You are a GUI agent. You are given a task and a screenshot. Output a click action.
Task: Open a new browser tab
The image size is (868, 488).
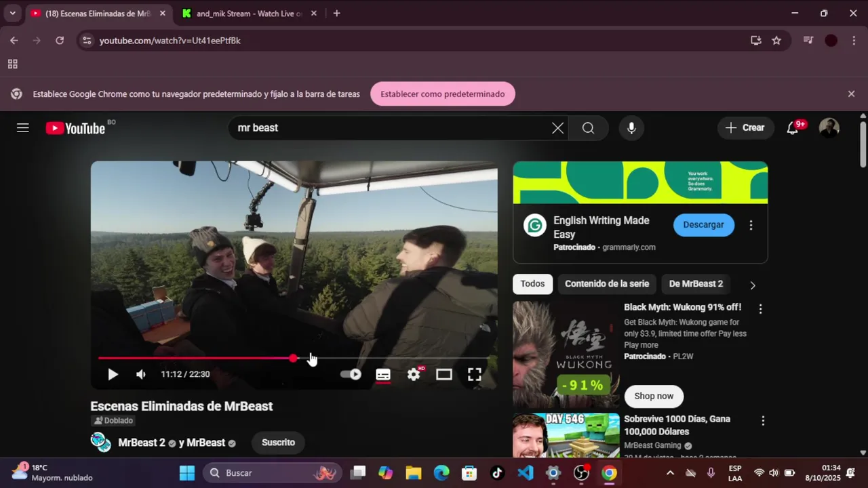336,14
